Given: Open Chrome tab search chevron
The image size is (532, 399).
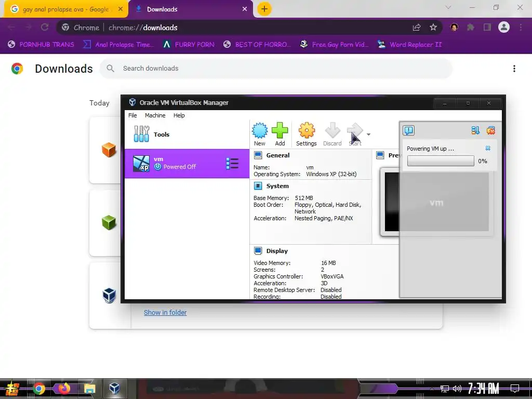Looking at the screenshot, I should tap(448, 7).
